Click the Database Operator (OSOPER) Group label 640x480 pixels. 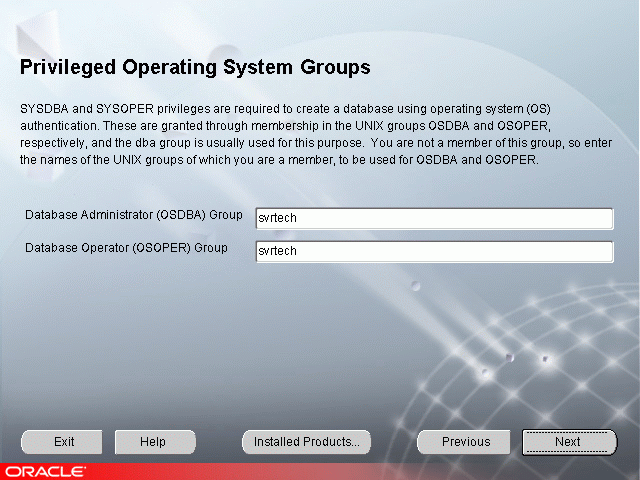tap(126, 248)
